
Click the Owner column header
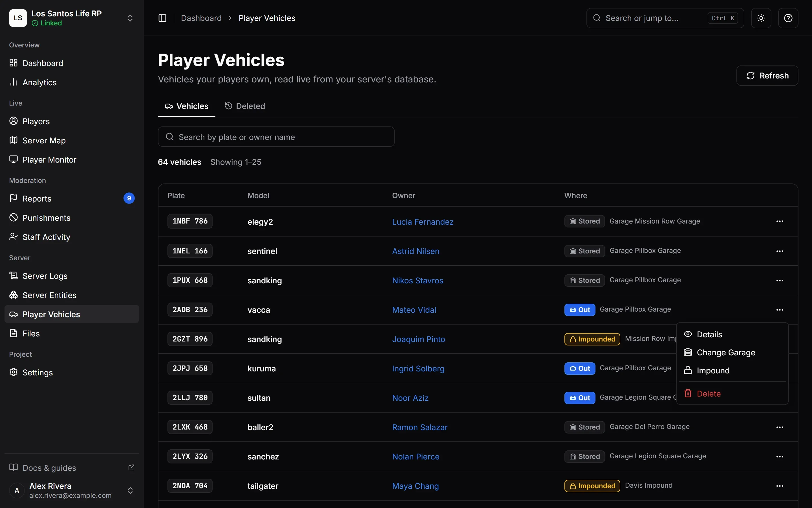click(404, 196)
